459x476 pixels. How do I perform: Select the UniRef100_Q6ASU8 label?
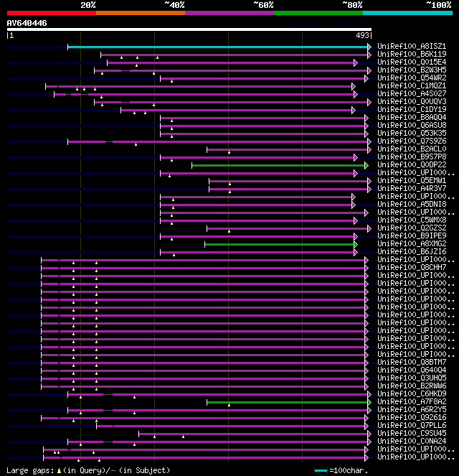coord(412,125)
